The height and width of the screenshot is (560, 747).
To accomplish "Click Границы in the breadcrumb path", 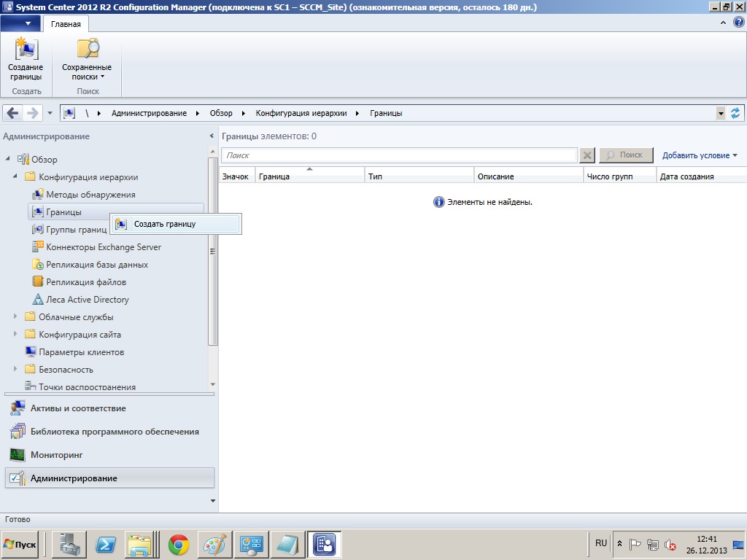I will (386, 113).
